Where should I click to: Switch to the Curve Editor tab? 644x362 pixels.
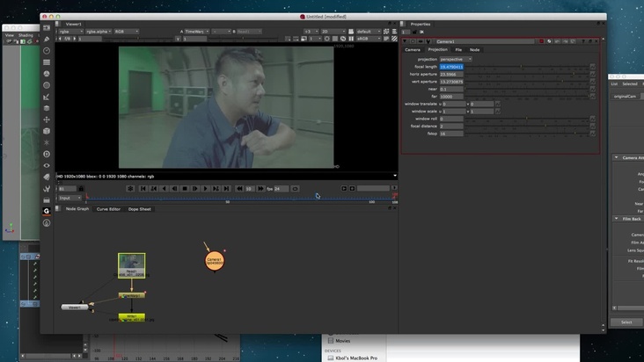click(x=108, y=209)
